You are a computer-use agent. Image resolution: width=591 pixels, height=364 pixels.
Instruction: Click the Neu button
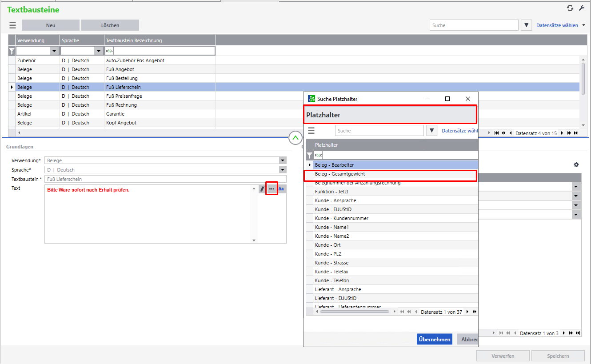tap(51, 25)
